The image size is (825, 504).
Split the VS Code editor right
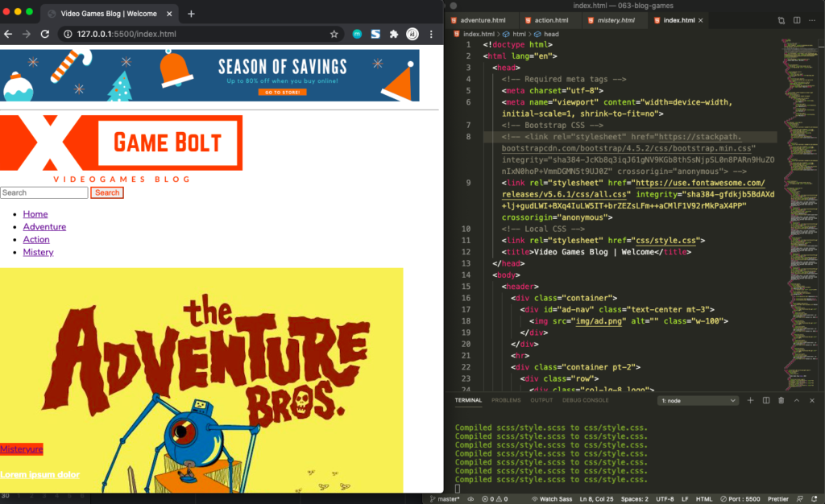[797, 20]
